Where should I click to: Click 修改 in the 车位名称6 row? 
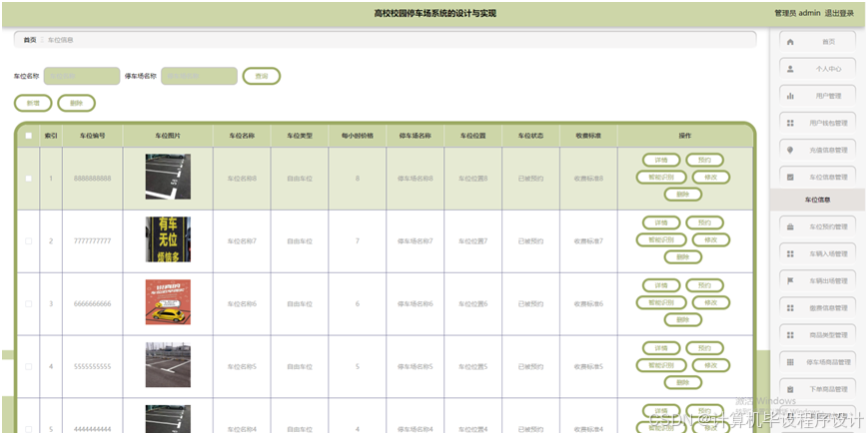click(x=711, y=303)
